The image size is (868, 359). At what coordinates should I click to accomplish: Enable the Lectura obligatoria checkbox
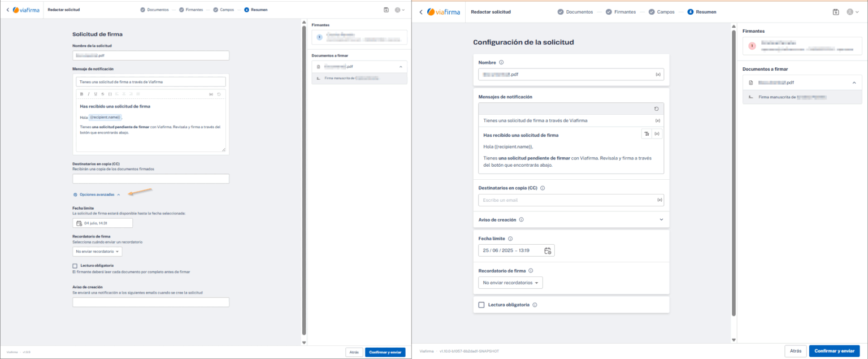click(74, 265)
